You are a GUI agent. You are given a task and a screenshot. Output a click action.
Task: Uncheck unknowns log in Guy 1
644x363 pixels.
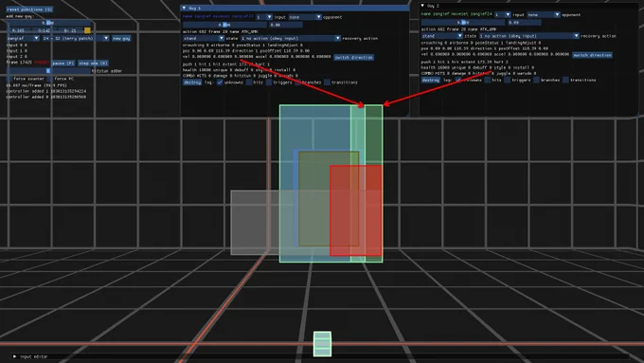click(x=220, y=82)
